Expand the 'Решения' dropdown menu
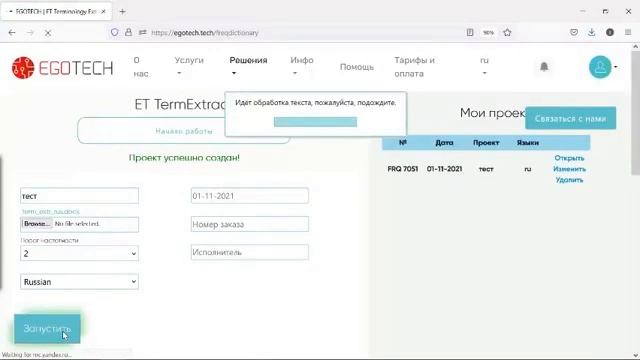Image resolution: width=640 pixels, height=360 pixels. 248,66
